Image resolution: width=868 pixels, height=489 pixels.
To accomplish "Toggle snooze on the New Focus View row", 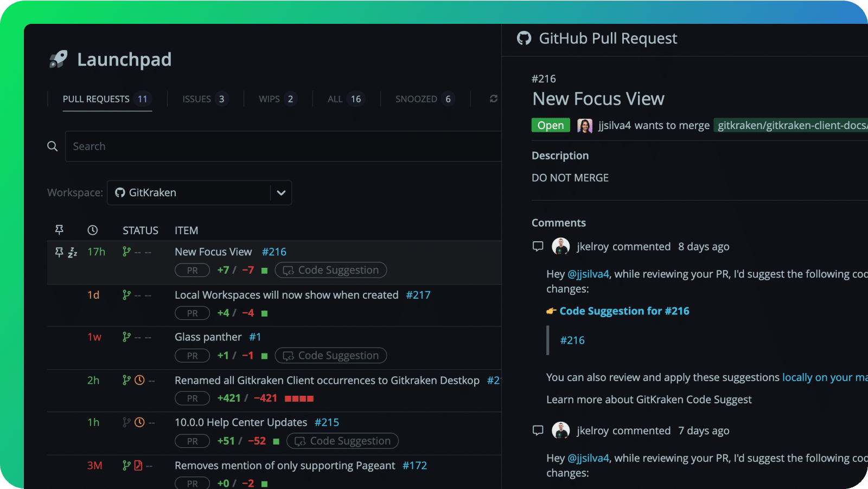I will 74,252.
